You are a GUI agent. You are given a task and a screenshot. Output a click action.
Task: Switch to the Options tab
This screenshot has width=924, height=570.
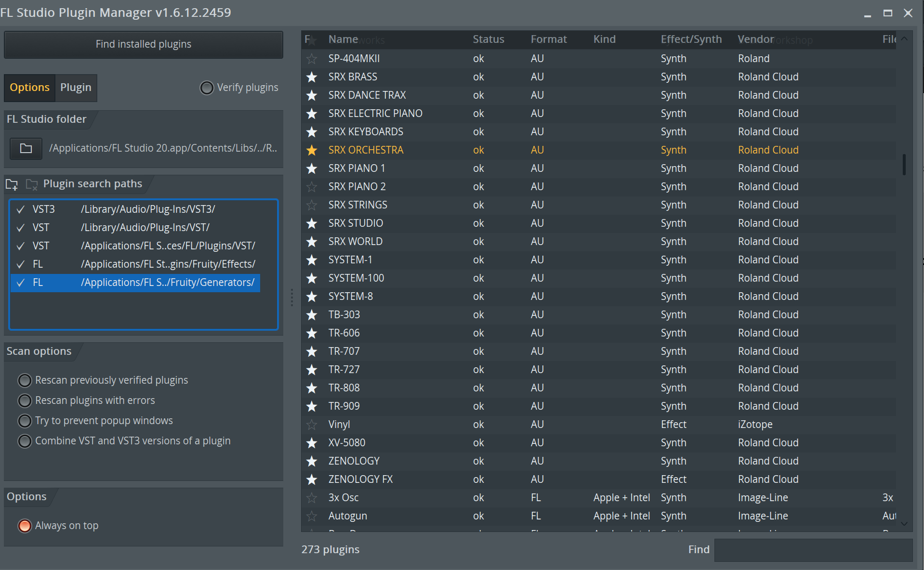point(29,88)
